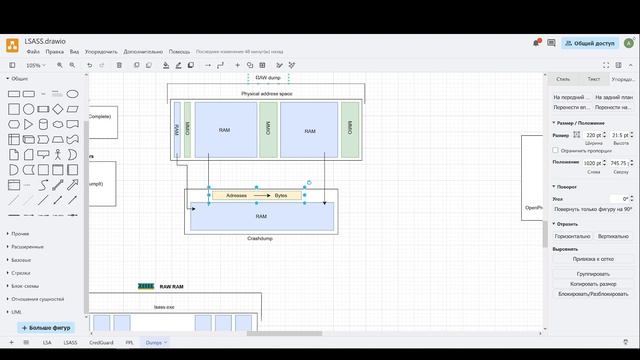Switch to the Текст tab
Screen dimensions: 640x360
593,79
